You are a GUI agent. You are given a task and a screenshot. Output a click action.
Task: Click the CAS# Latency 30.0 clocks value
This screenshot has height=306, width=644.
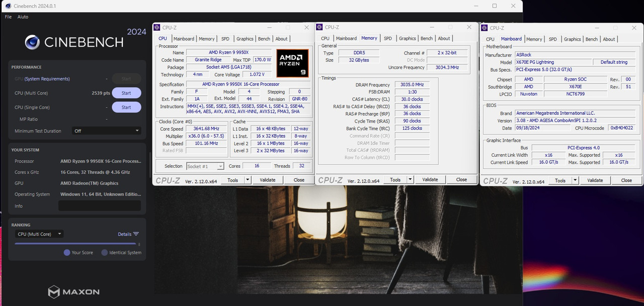click(412, 99)
